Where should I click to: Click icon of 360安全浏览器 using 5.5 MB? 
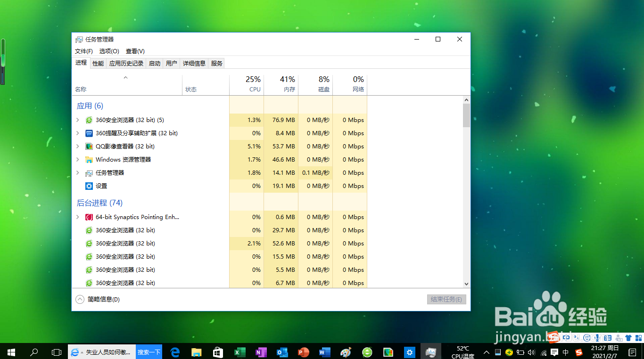pos(89,270)
